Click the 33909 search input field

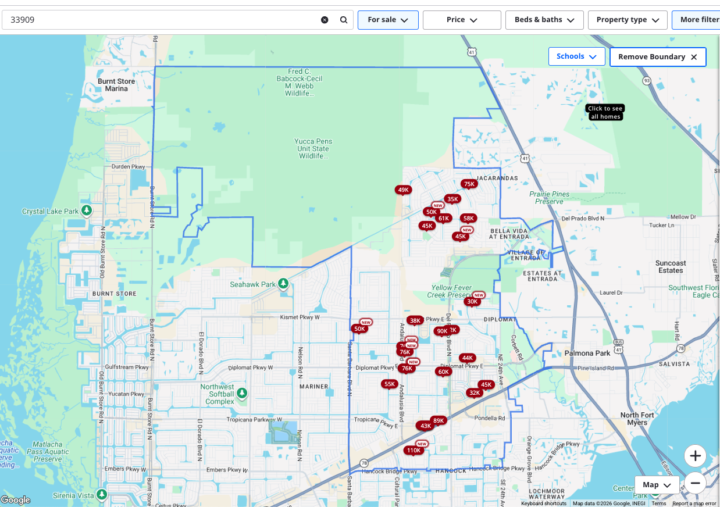pyautogui.click(x=161, y=20)
